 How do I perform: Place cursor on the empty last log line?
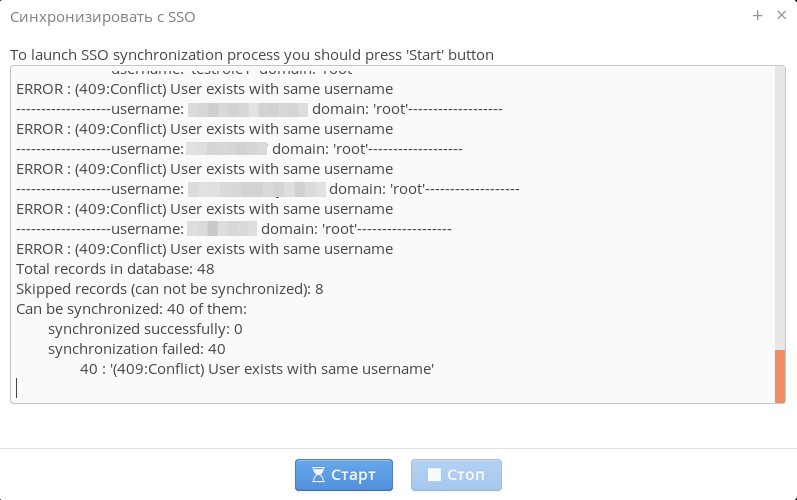click(200, 388)
